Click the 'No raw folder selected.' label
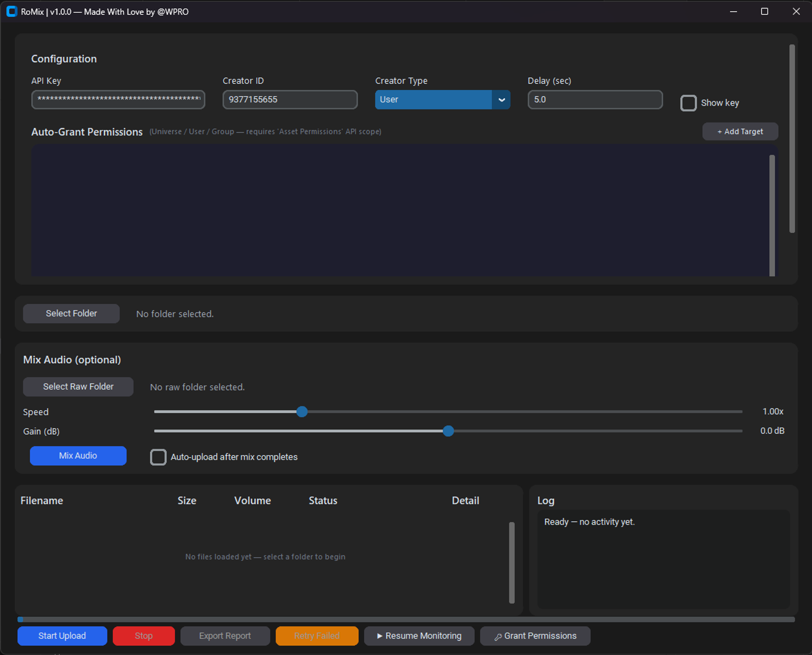The width and height of the screenshot is (812, 655). (x=197, y=387)
